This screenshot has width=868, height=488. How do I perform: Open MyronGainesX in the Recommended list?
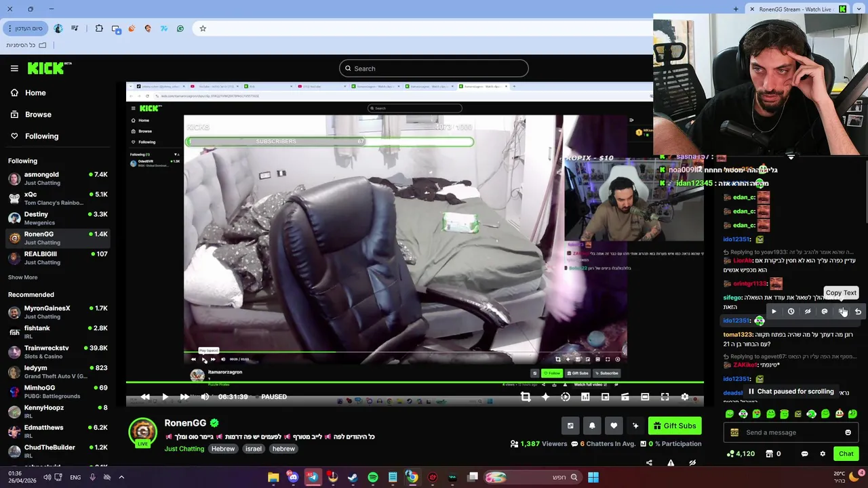[58, 312]
